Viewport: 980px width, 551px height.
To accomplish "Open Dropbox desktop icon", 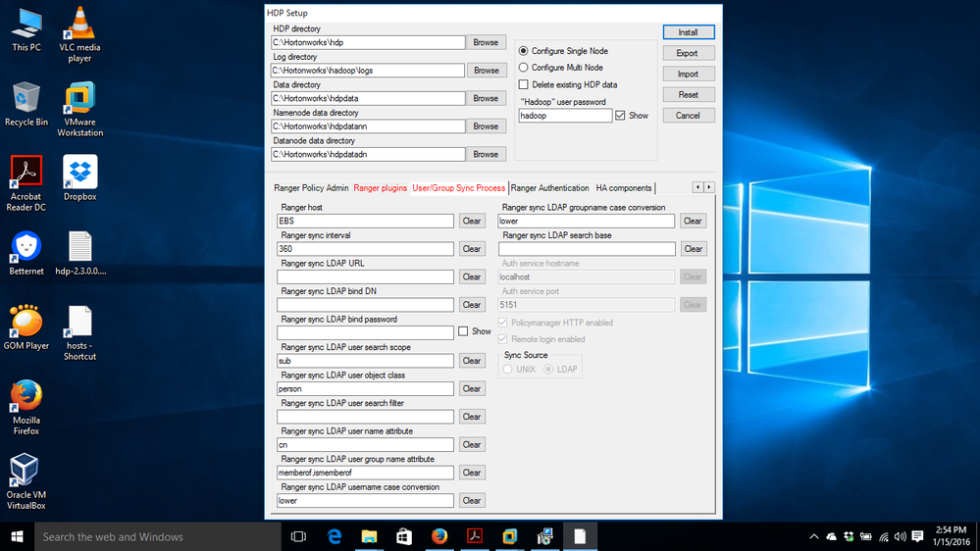I will (x=79, y=174).
